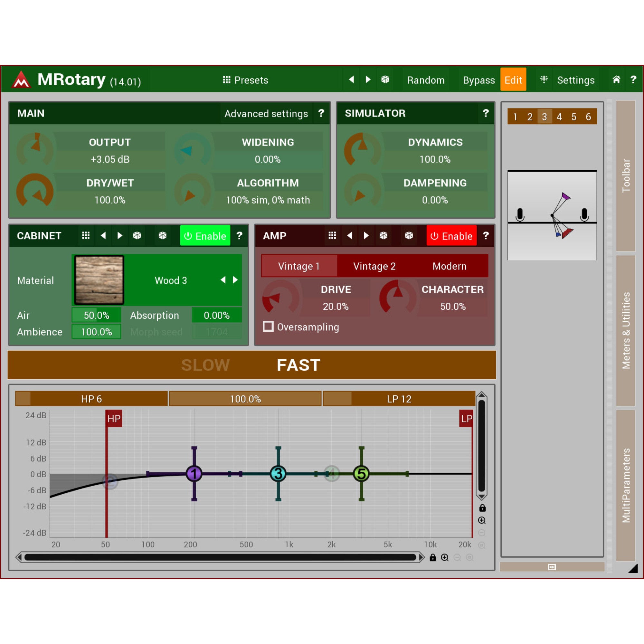Select EQ band 3 node
The height and width of the screenshot is (644, 644).
tap(278, 473)
